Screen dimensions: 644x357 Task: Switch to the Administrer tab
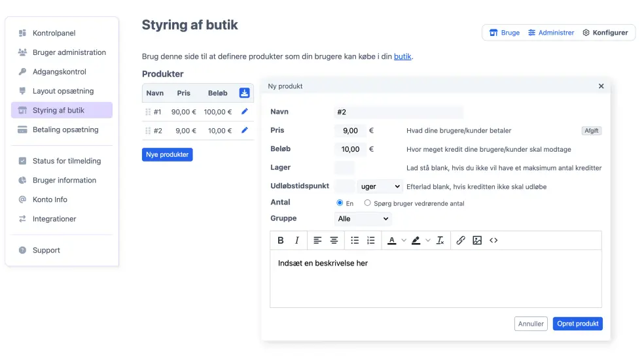point(551,33)
